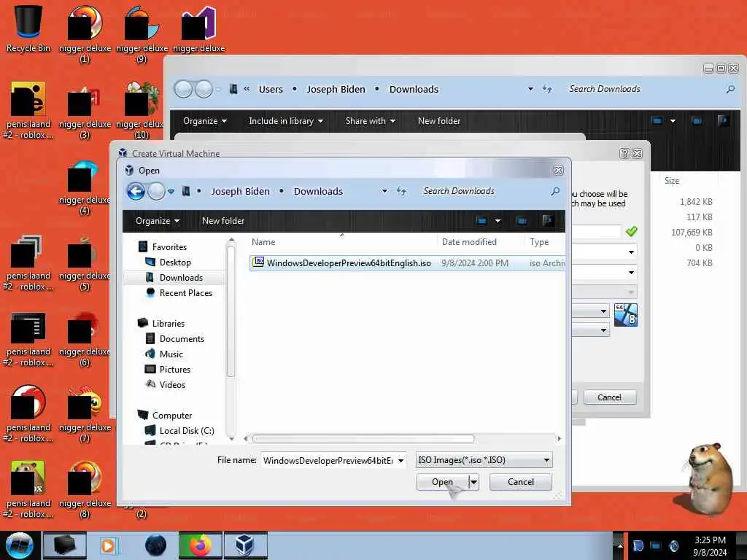Viewport: 747px width, 560px height.
Task: Go back in the Downloads explorer window
Action: click(x=183, y=89)
